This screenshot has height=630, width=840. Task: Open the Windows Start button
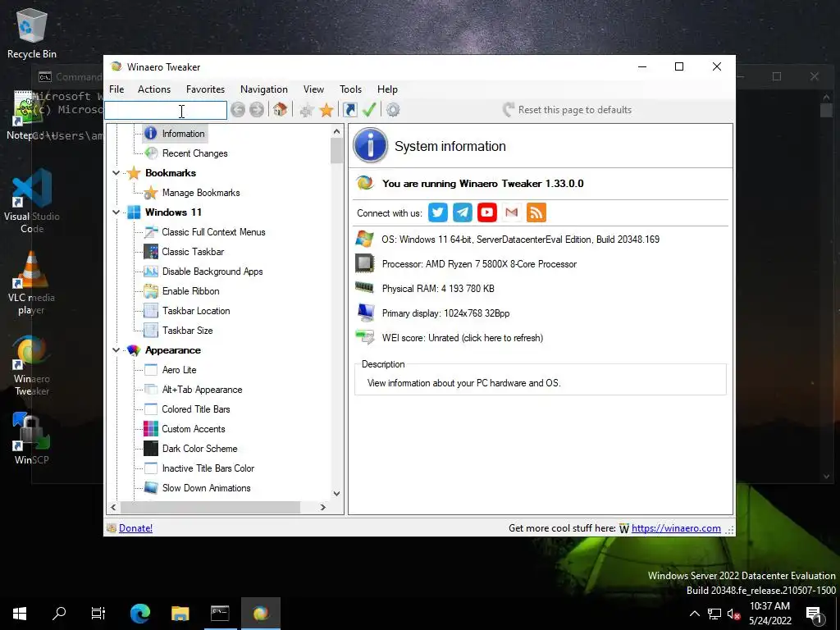pos(20,614)
